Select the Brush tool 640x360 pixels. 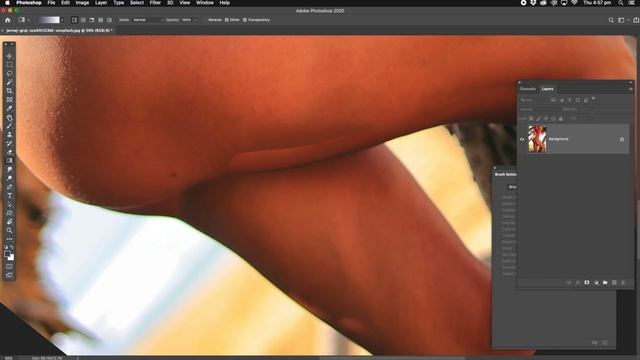(x=9, y=126)
